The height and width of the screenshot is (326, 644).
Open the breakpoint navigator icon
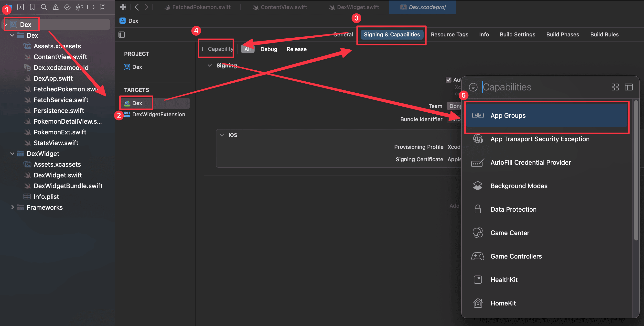(91, 7)
